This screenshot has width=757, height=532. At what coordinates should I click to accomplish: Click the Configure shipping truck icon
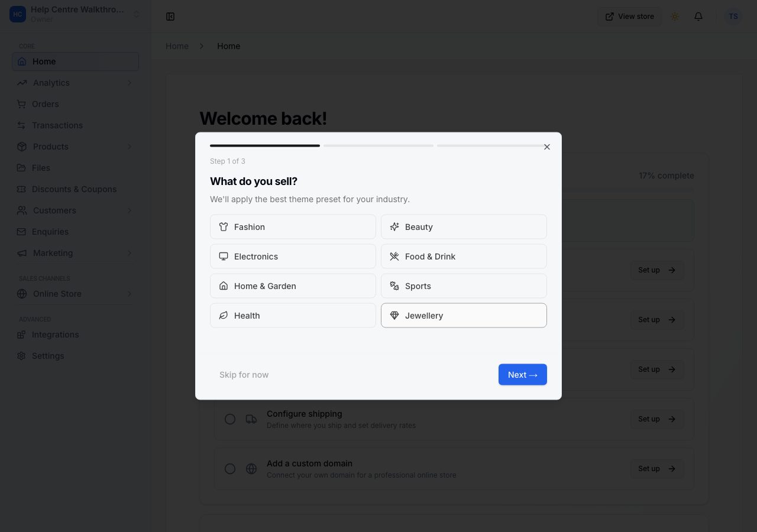[x=251, y=419]
